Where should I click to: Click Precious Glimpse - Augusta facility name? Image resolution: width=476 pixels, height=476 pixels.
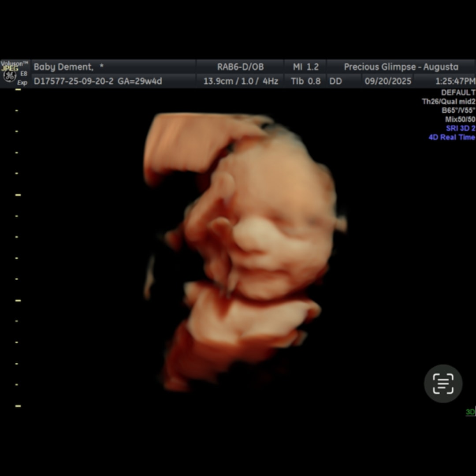(401, 67)
